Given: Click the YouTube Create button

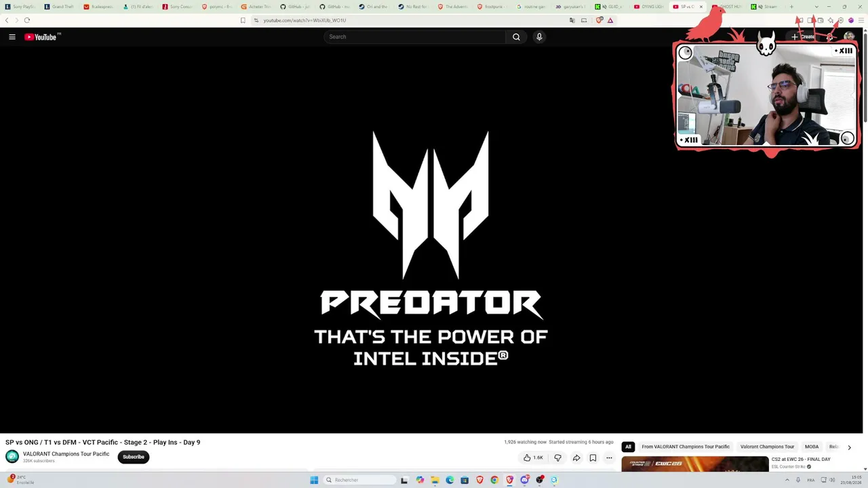Looking at the screenshot, I should point(803,37).
